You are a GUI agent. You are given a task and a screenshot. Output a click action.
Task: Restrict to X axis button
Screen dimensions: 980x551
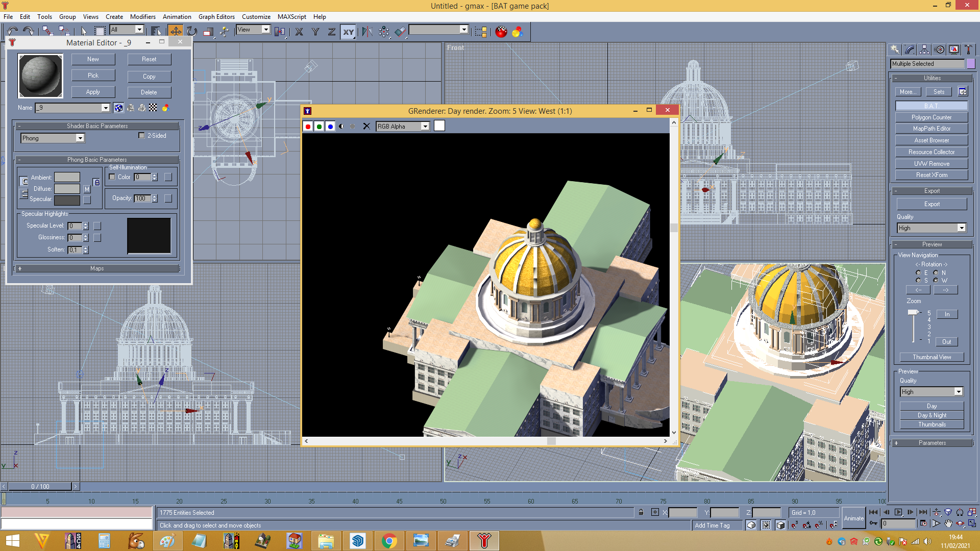[x=299, y=32]
